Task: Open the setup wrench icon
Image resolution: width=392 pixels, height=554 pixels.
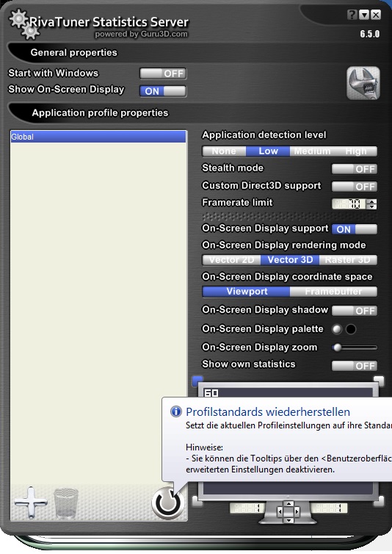Action: coord(363,83)
